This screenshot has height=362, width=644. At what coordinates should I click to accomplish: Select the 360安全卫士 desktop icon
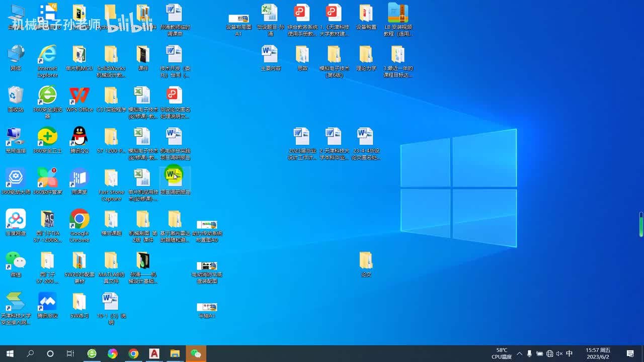pyautogui.click(x=47, y=137)
